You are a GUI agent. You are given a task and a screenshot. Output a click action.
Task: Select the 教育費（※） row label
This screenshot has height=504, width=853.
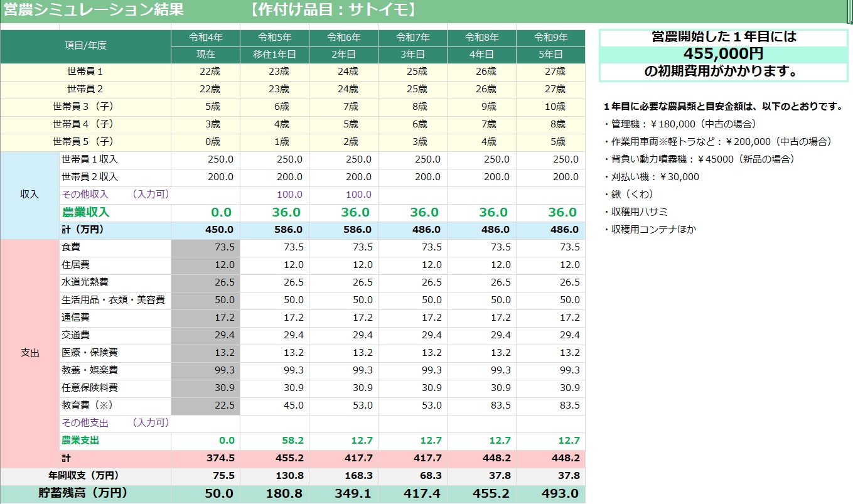pos(115,405)
